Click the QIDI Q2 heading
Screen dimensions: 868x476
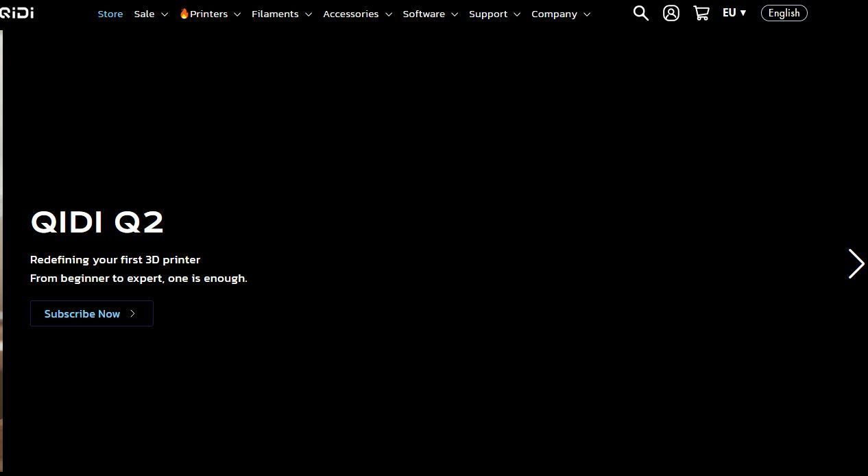[97, 222]
